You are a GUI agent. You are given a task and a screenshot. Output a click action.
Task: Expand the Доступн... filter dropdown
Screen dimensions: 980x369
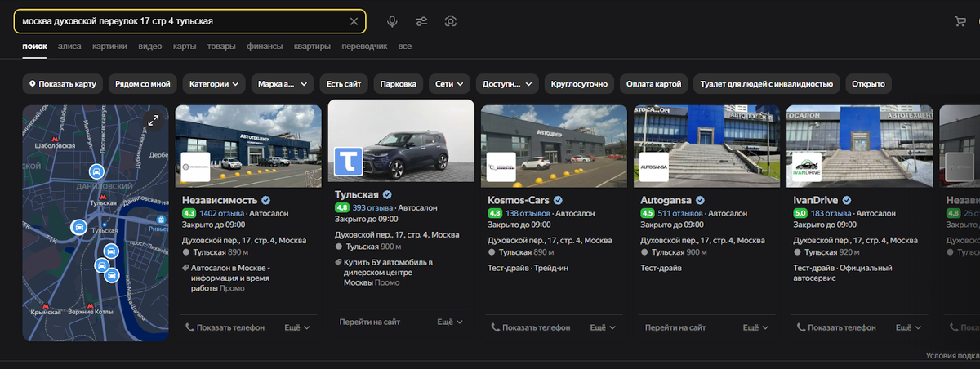[x=508, y=83]
